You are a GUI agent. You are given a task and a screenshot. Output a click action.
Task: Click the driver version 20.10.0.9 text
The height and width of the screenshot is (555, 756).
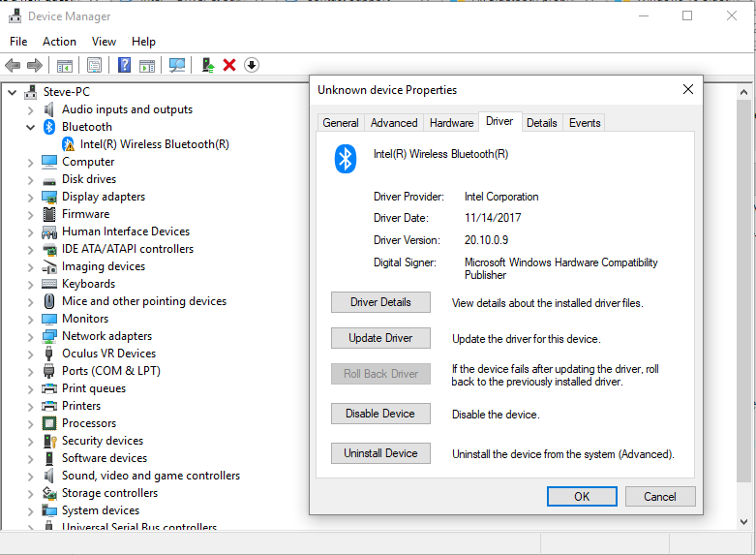coord(486,240)
